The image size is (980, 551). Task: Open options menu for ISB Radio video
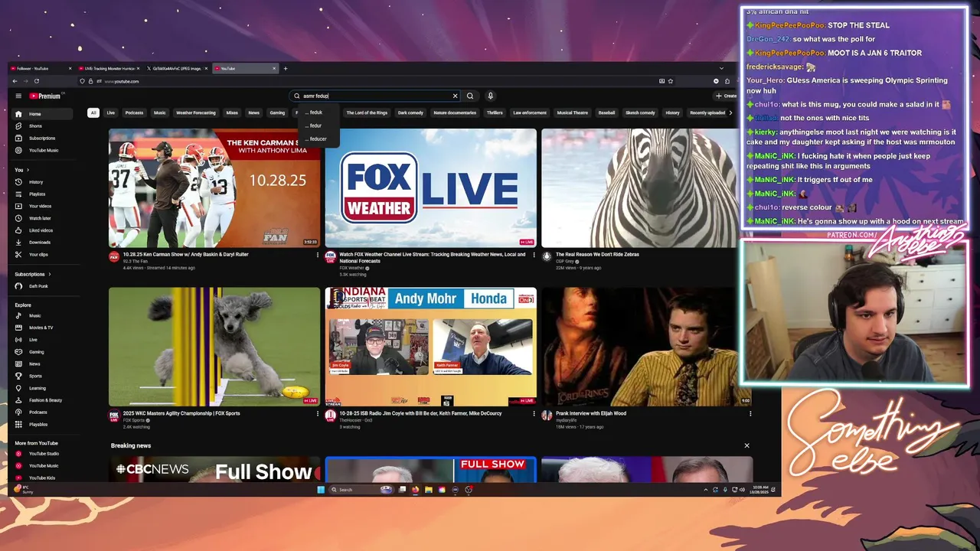click(x=534, y=413)
